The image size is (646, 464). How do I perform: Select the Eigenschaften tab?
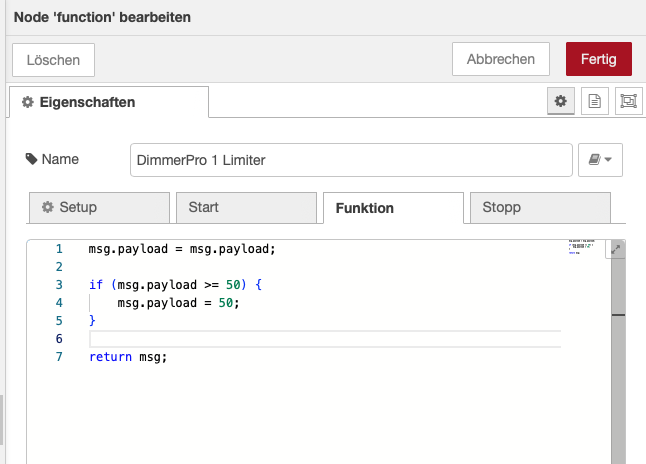(x=108, y=102)
